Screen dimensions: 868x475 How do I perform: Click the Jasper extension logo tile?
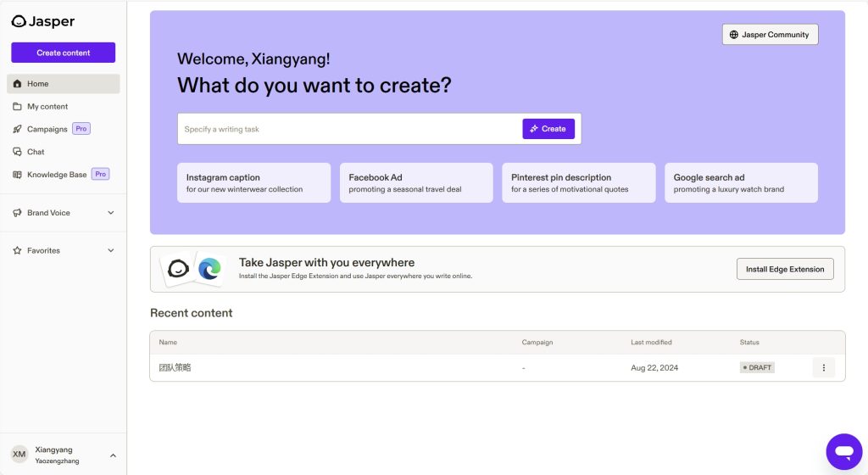click(x=178, y=269)
